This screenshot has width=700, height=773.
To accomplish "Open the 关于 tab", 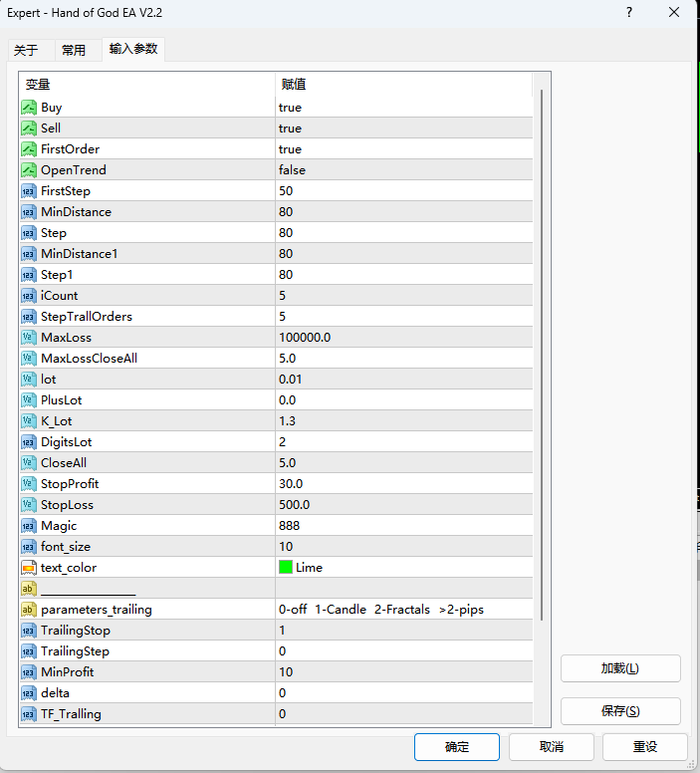I will click(27, 50).
